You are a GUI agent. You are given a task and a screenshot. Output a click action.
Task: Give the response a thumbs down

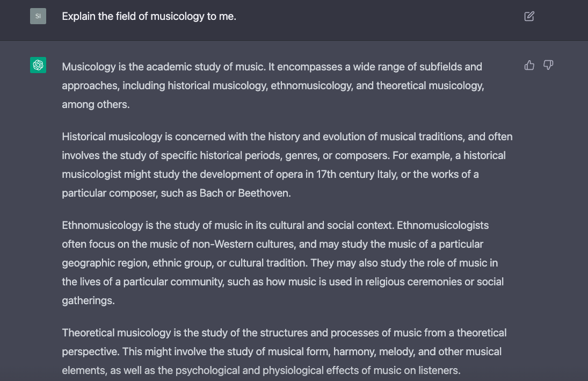pyautogui.click(x=548, y=65)
